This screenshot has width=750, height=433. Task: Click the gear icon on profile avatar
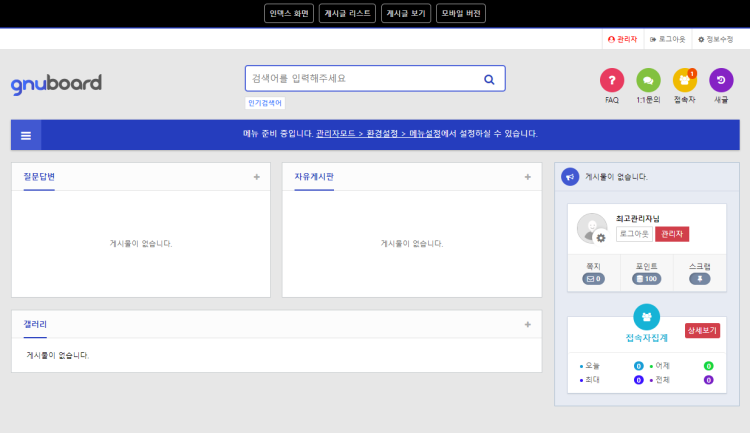click(601, 238)
